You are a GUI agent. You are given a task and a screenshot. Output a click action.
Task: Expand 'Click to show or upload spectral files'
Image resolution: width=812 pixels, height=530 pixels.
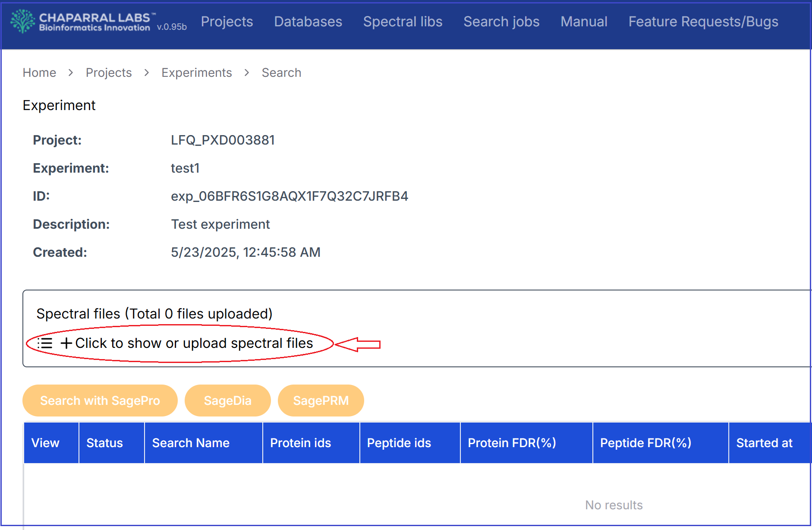194,344
